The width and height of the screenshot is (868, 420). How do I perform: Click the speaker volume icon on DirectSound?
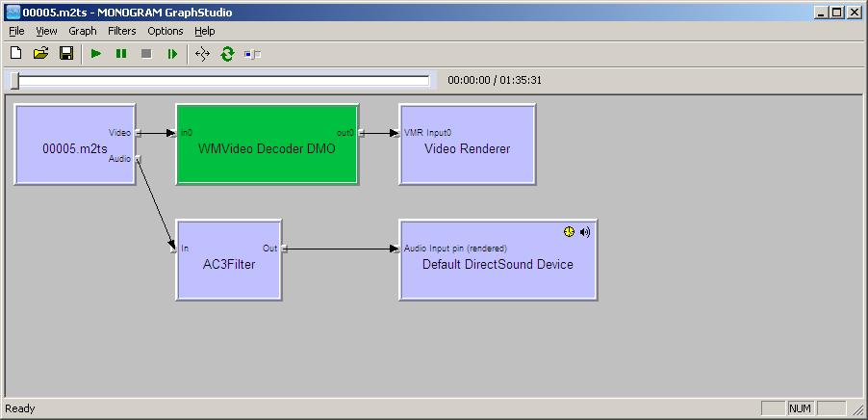[585, 232]
